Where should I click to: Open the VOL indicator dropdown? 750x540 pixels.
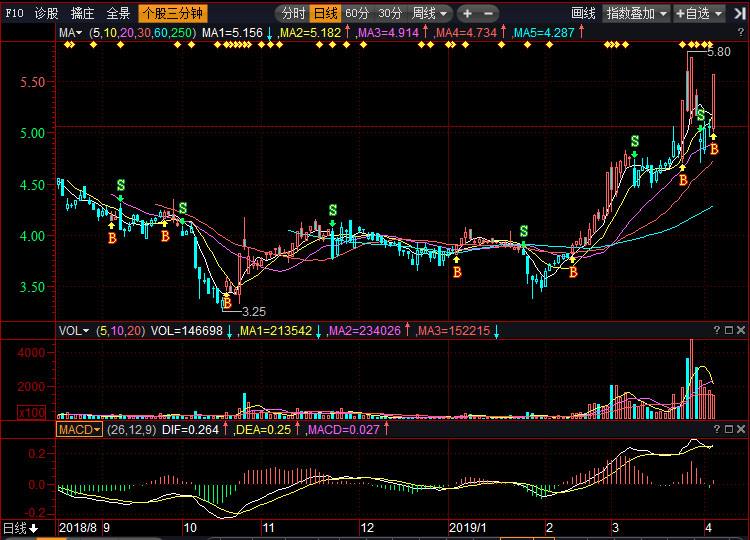[x=74, y=331]
